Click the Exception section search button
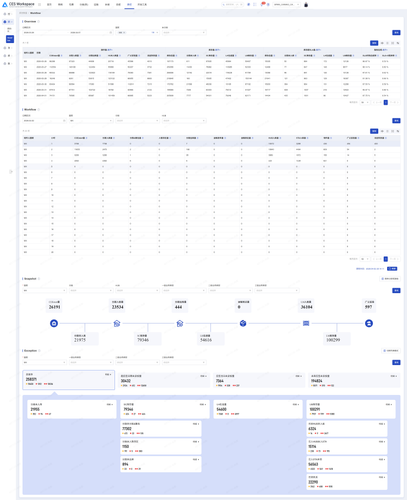The image size is (407, 500). [x=396, y=362]
